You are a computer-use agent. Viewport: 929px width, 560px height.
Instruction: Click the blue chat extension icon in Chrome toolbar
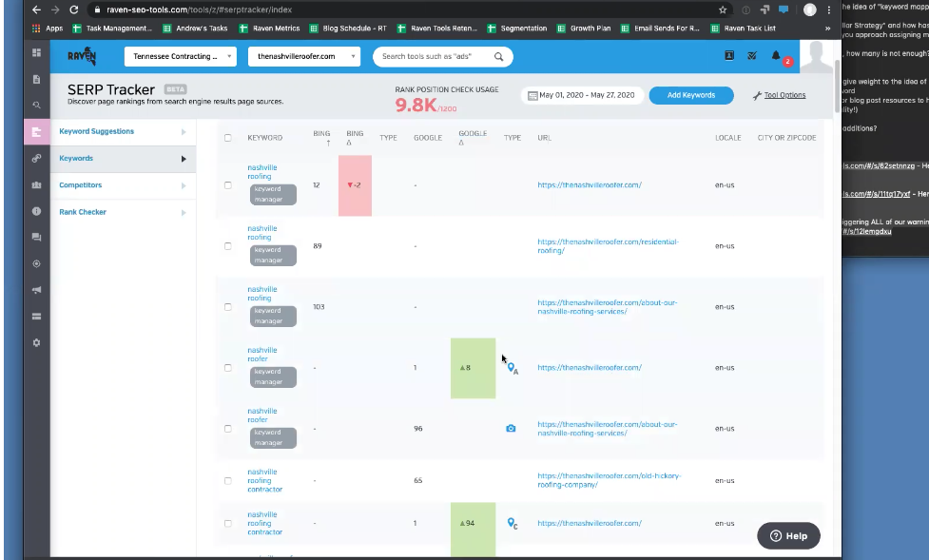click(784, 10)
